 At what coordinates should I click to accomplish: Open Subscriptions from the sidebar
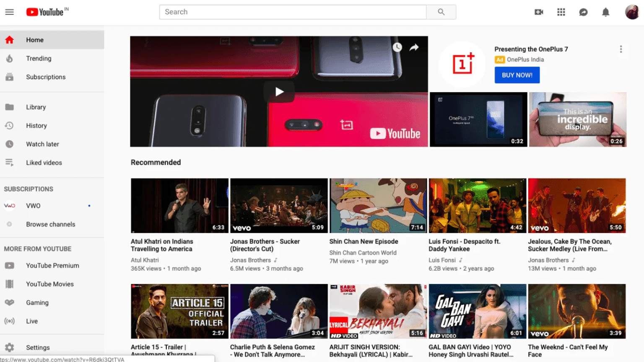point(46,77)
